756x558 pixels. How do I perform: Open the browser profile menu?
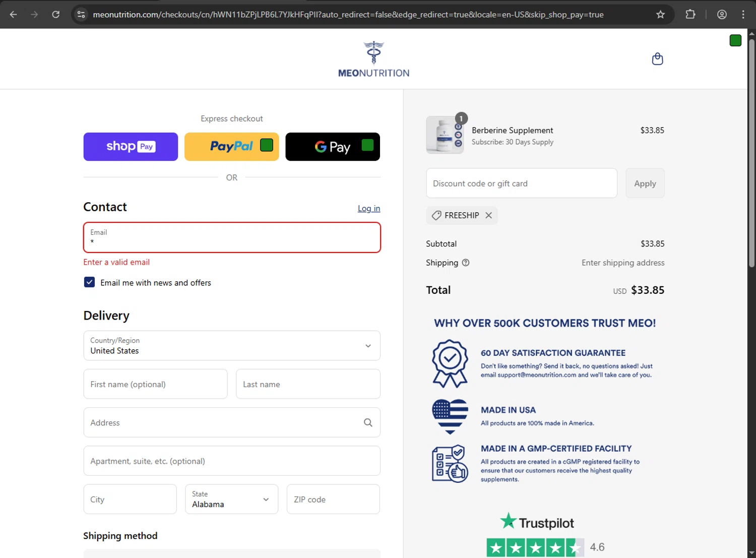[722, 15]
